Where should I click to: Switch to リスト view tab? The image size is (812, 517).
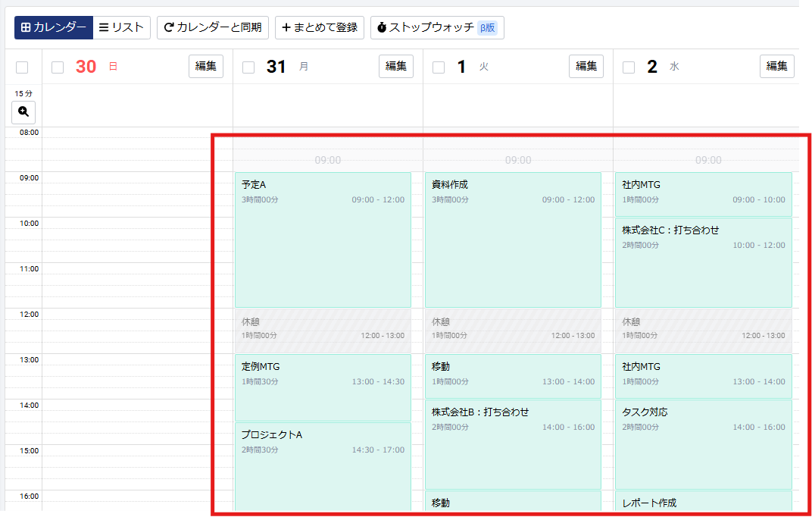pos(121,27)
